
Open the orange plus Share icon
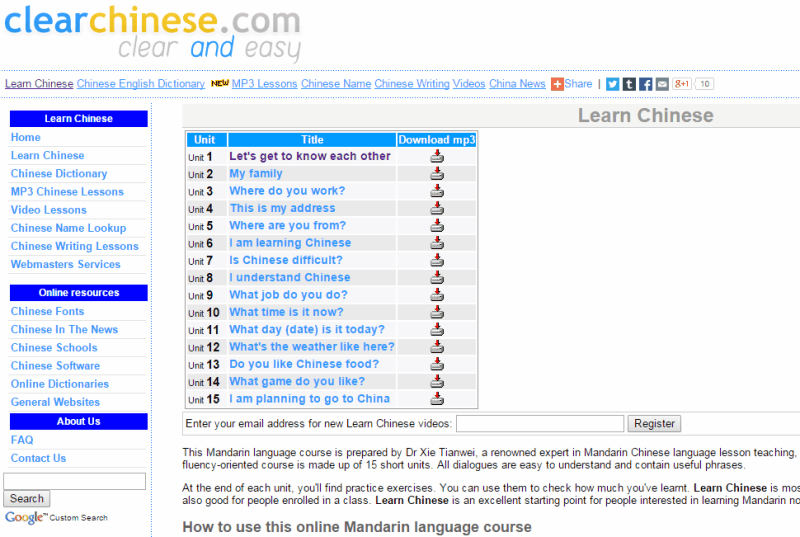tap(557, 84)
